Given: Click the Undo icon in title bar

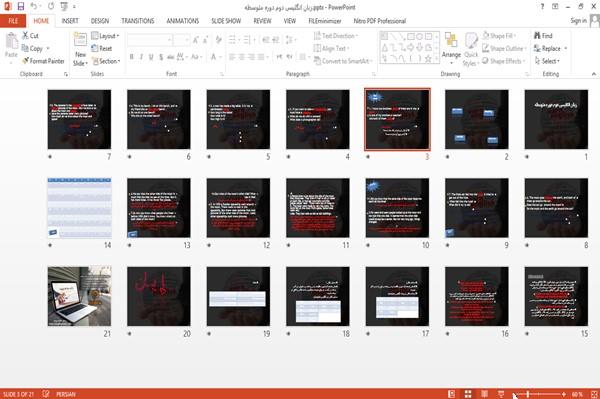Looking at the screenshot, I should click(34, 6).
